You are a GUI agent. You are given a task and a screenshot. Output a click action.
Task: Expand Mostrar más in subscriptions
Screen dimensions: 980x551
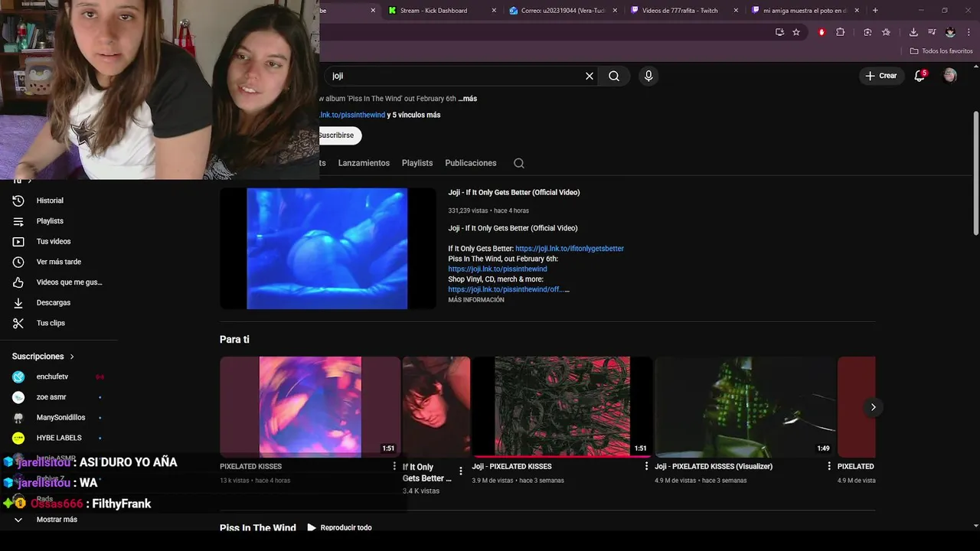coord(58,520)
